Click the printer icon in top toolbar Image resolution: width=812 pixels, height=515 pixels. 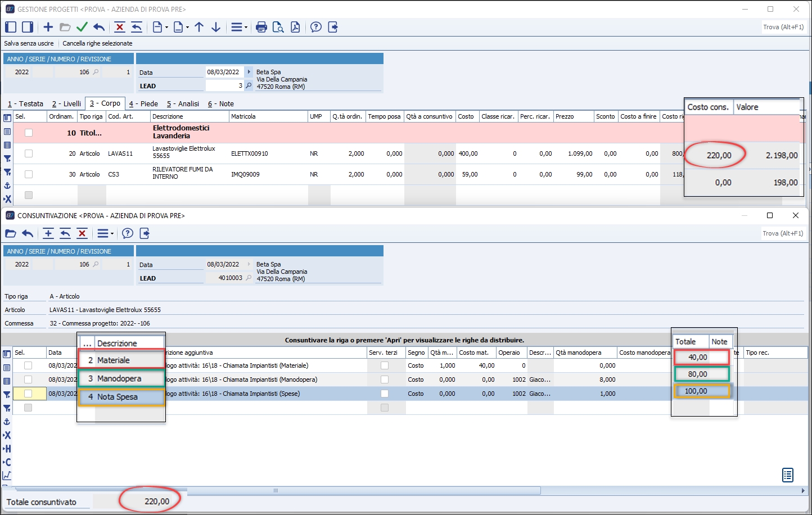[261, 27]
